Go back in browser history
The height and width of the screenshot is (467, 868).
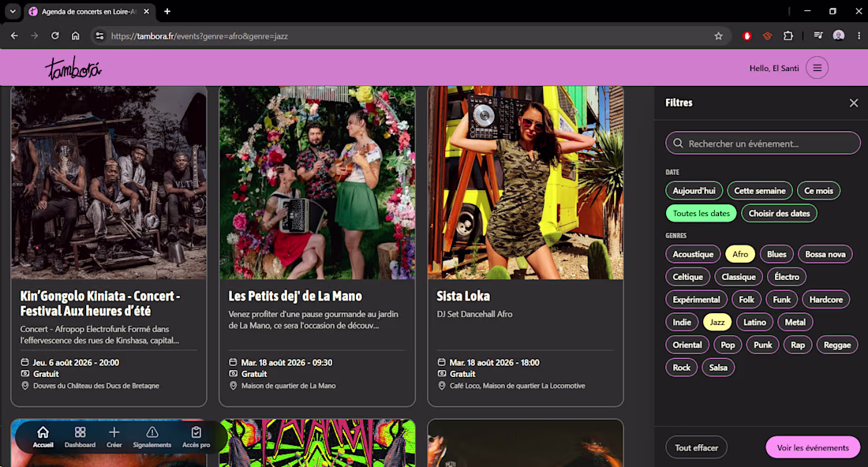tap(14, 36)
